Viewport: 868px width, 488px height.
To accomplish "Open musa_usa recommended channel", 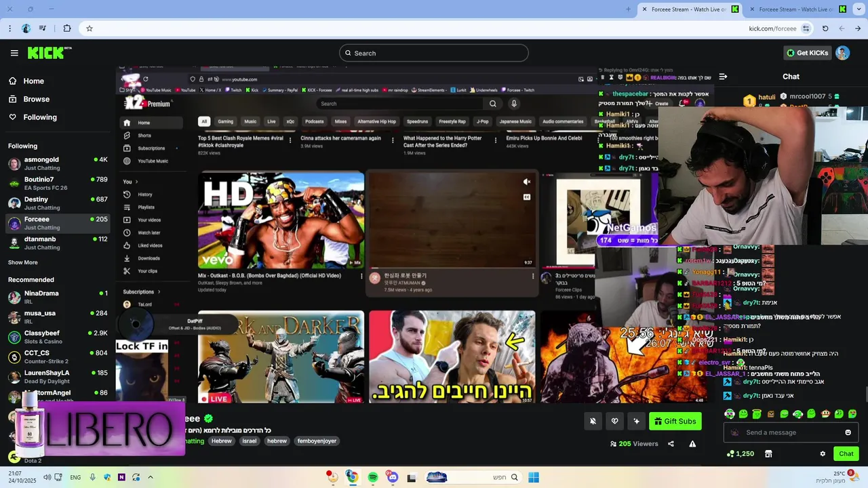I will coord(58,317).
